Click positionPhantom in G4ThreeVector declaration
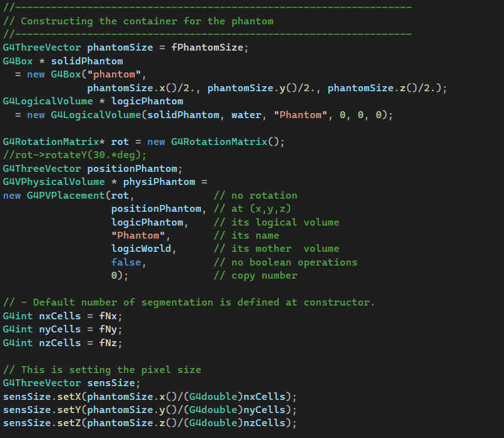Viewport: 504px width, 438px height. coord(132,169)
